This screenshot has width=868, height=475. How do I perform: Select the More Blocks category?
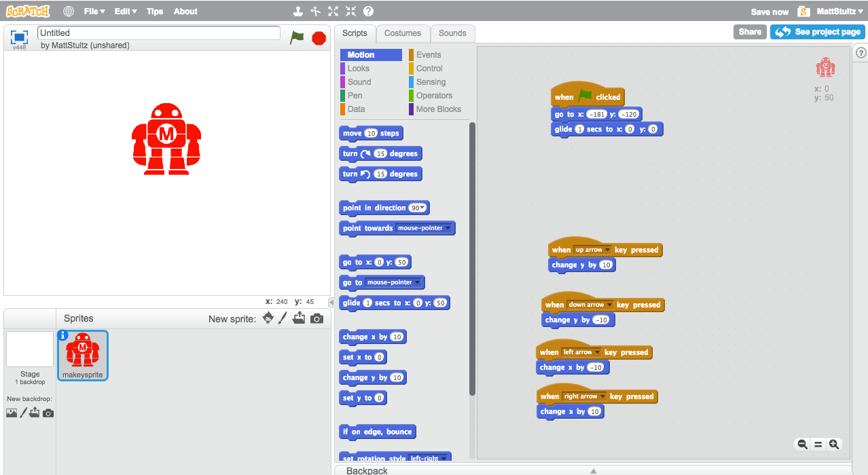(437, 109)
